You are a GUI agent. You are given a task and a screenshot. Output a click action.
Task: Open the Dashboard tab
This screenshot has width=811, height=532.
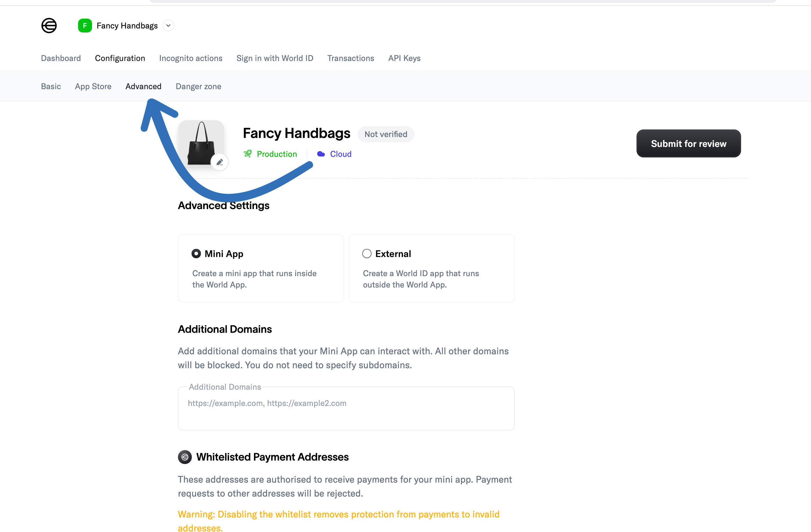pos(61,58)
